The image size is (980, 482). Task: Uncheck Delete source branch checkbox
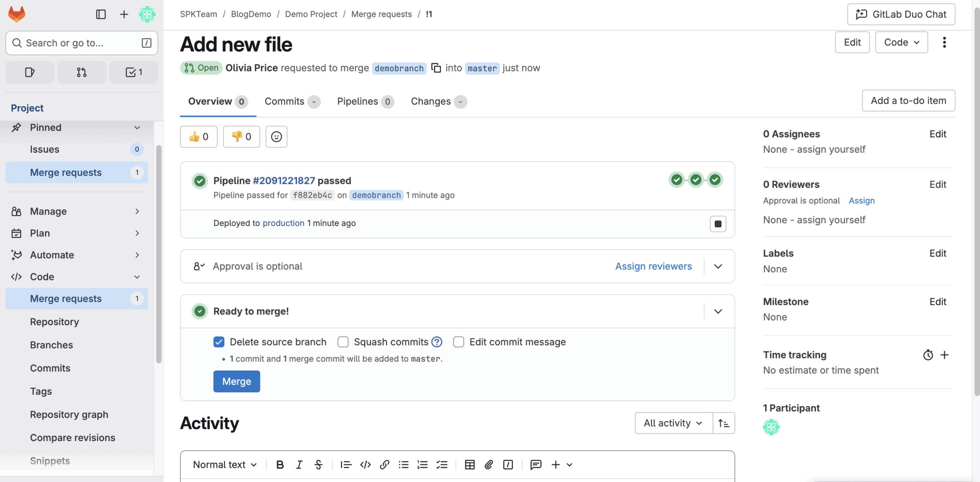pos(219,342)
